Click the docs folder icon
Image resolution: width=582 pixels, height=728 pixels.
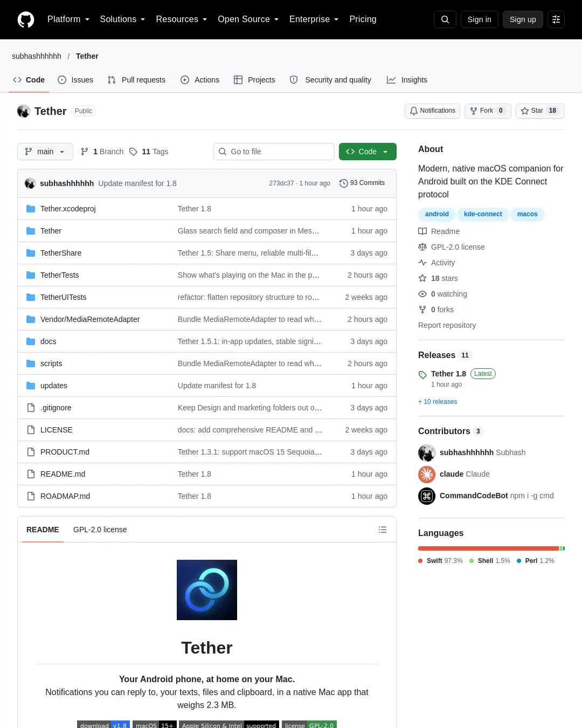(31, 341)
